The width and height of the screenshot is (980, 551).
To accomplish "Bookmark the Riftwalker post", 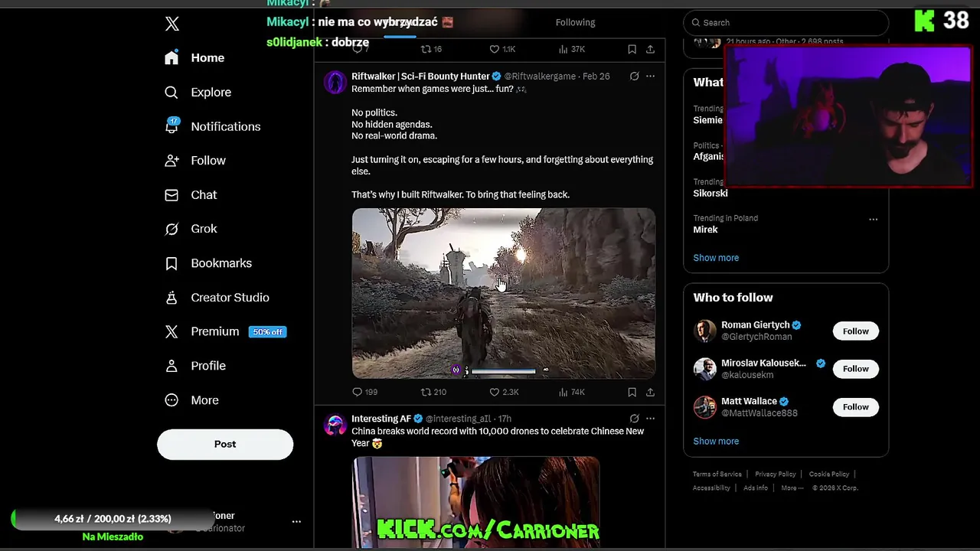I will coord(632,393).
